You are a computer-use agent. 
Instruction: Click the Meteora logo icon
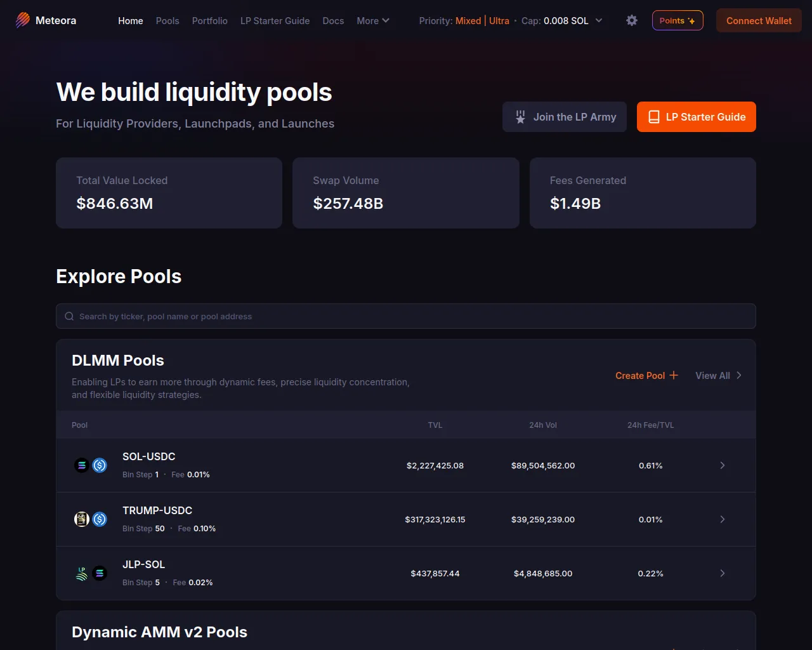pos(23,20)
